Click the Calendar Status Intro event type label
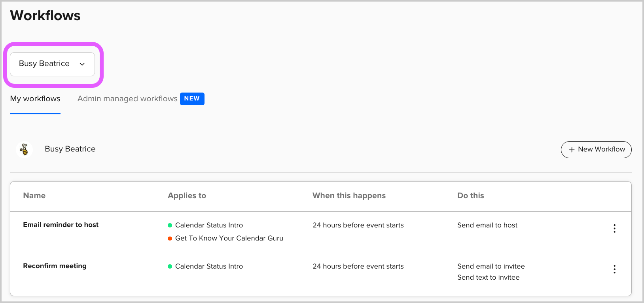 point(209,225)
